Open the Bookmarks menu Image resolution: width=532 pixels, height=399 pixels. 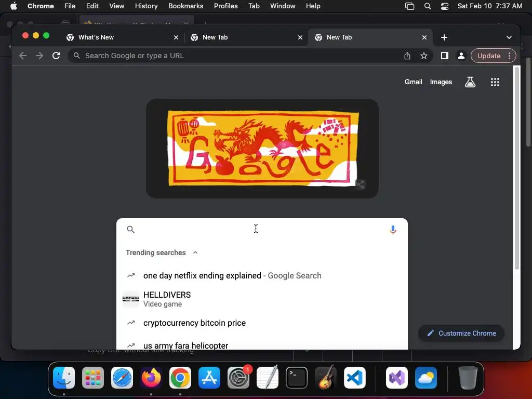[x=185, y=6]
